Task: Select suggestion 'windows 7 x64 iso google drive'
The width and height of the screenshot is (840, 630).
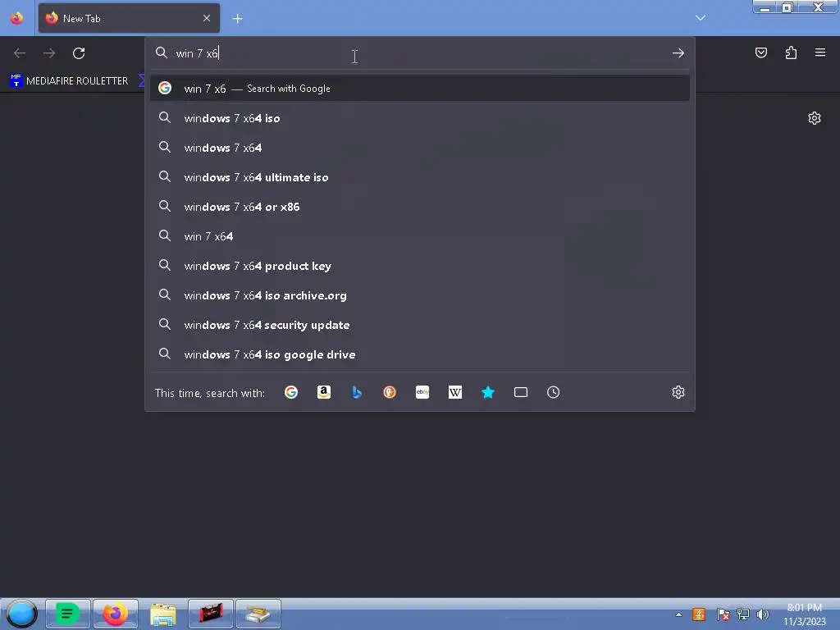Action: [420, 354]
